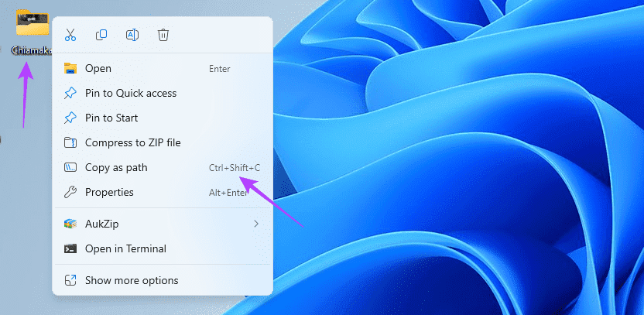Click the Rename icon
Image resolution: width=644 pixels, height=315 pixels.
(132, 35)
